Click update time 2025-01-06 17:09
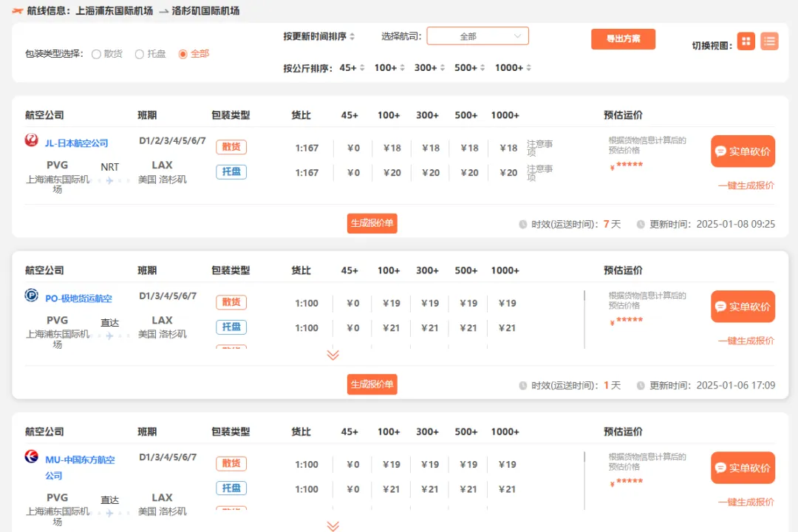This screenshot has height=532, width=798. pos(735,386)
